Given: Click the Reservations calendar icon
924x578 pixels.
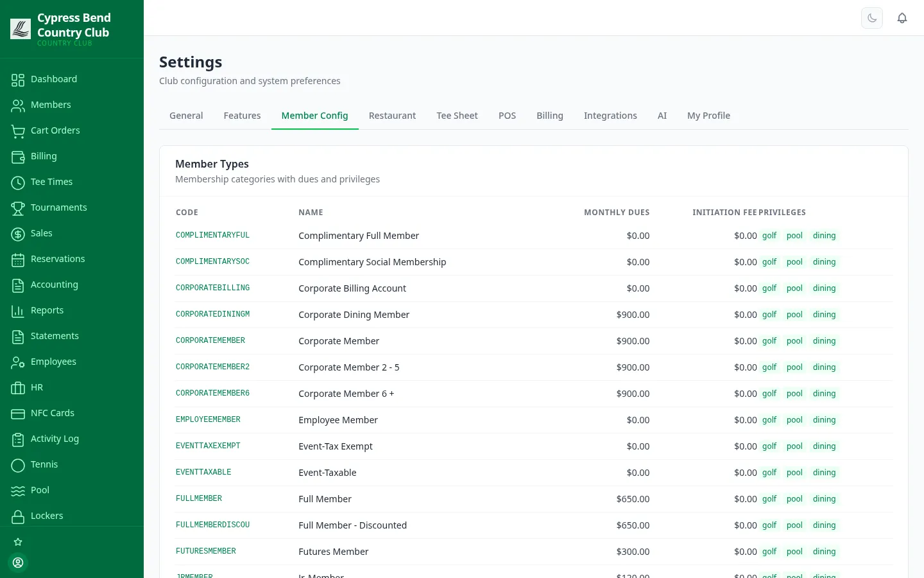Looking at the screenshot, I should [x=18, y=259].
